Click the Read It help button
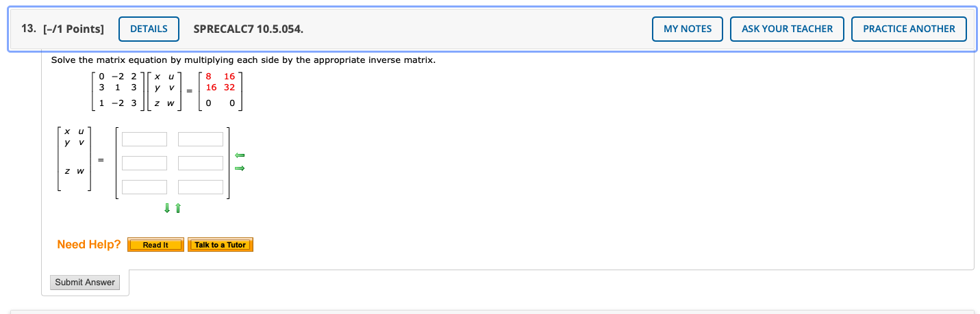 coord(156,245)
